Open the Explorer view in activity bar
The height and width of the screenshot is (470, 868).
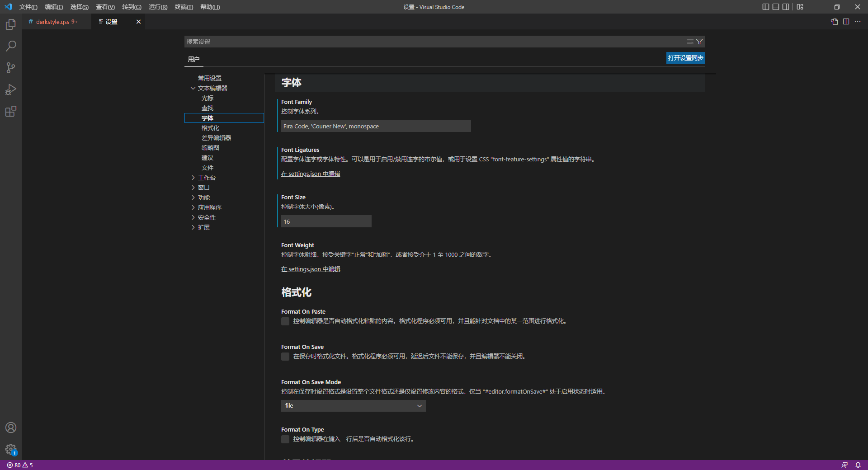pyautogui.click(x=11, y=24)
